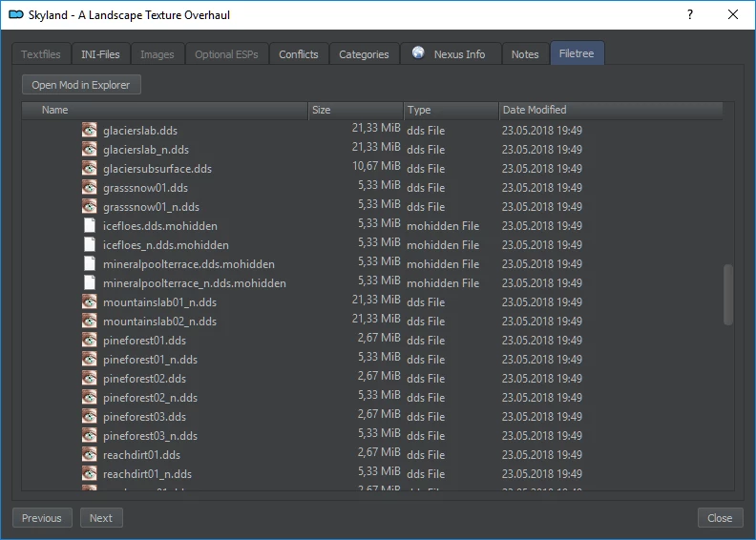756x540 pixels.
Task: Click the glacierslab_n.dds file icon
Action: (89, 150)
